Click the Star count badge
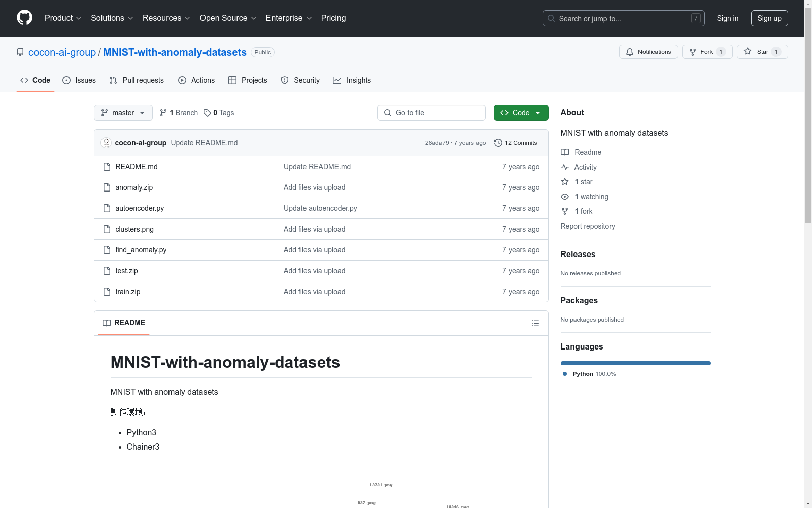 [x=776, y=52]
